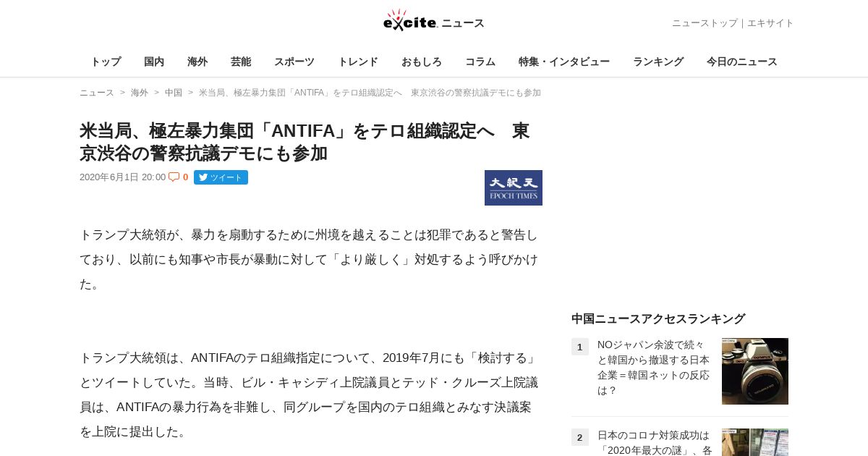
Task: Click the 中国 breadcrumb link
Action: (174, 93)
